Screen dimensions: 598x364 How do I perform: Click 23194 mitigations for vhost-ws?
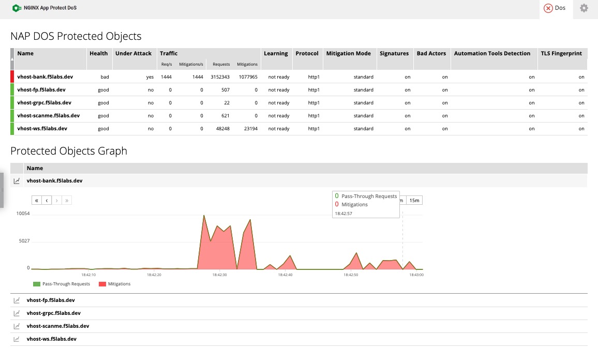251,129
